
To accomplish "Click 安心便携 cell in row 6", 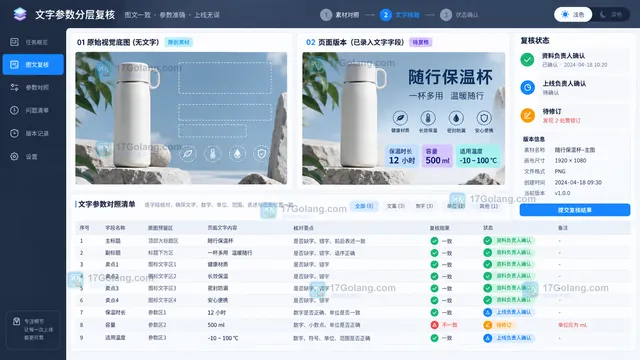I will pos(218,300).
